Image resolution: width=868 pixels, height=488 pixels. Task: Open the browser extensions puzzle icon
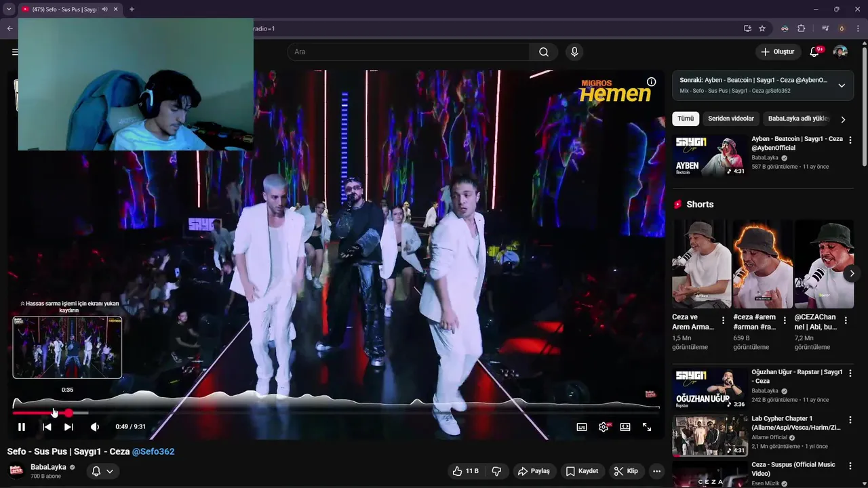(x=802, y=28)
